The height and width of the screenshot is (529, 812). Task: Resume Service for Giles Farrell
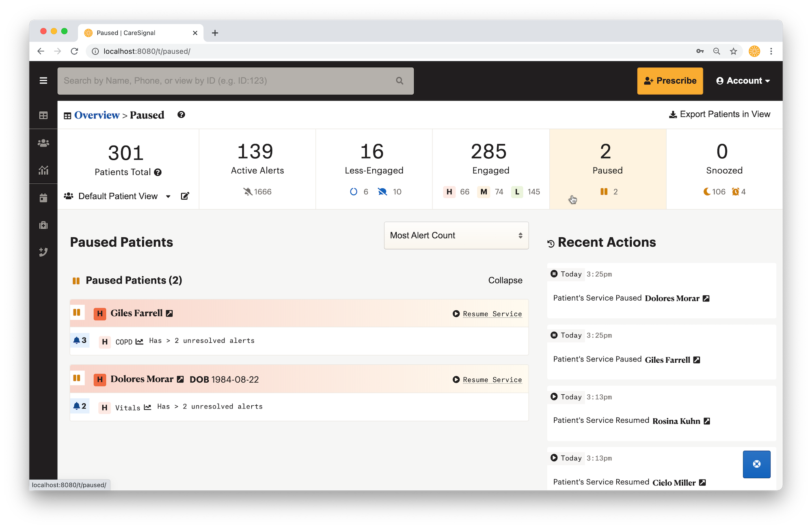point(487,314)
